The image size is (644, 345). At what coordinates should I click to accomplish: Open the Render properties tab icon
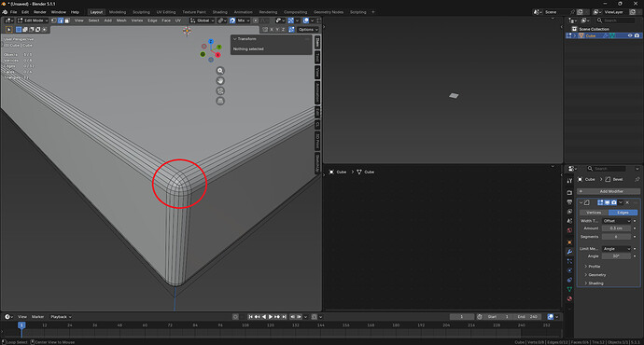pos(569,192)
